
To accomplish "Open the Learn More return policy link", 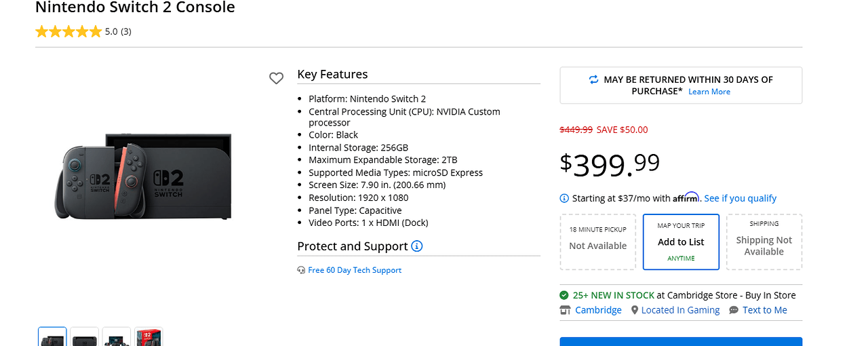I will 709,92.
